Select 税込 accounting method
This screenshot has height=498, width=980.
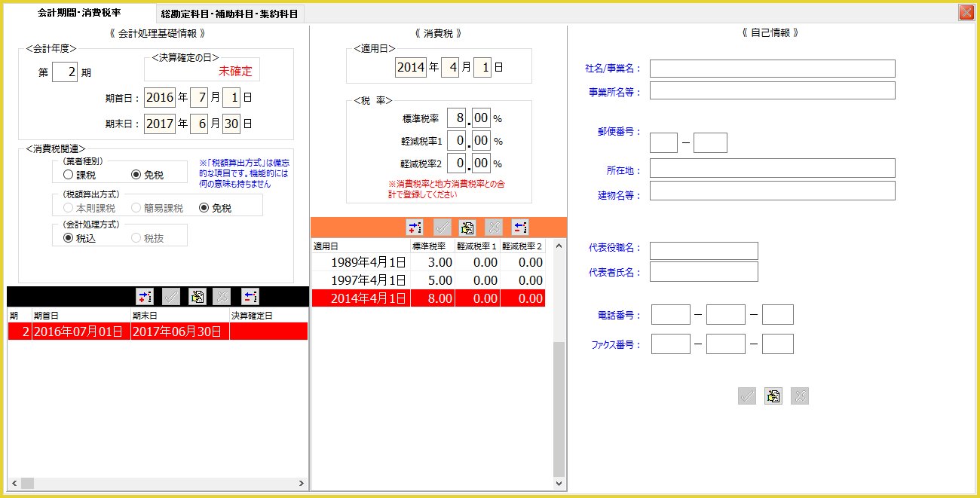coord(80,238)
